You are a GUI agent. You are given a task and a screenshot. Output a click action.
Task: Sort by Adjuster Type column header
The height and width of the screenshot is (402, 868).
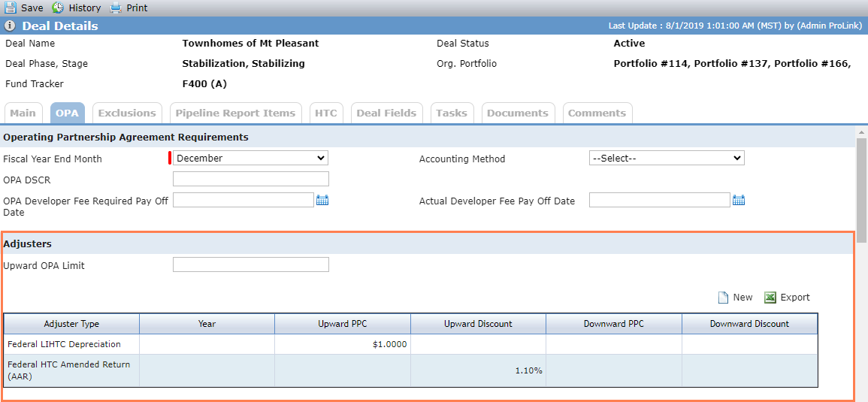[71, 324]
